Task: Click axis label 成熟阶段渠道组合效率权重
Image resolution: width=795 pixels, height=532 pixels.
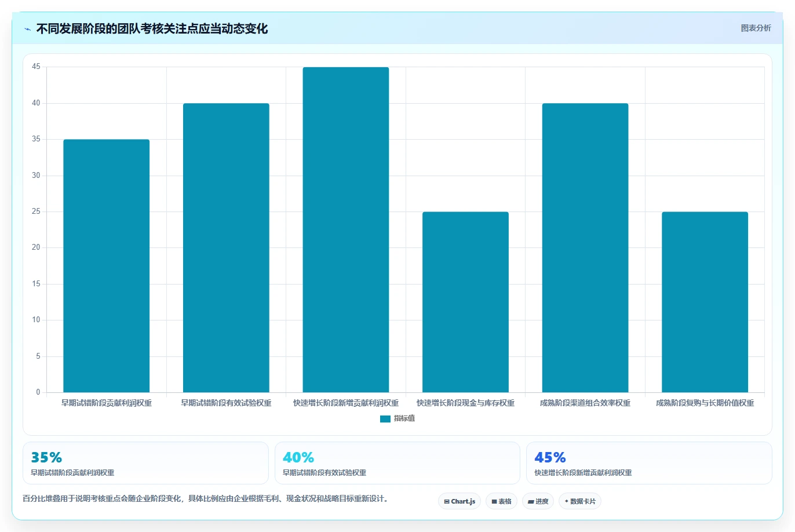Action: click(x=585, y=403)
